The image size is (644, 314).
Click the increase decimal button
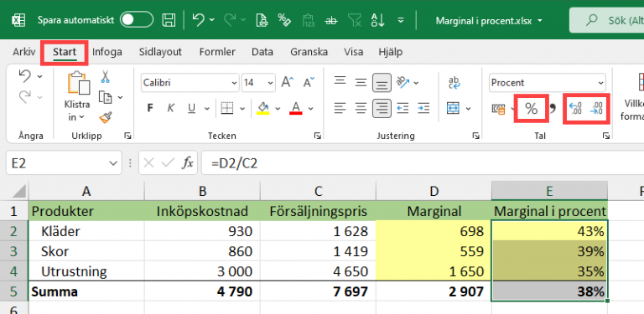tap(575, 109)
